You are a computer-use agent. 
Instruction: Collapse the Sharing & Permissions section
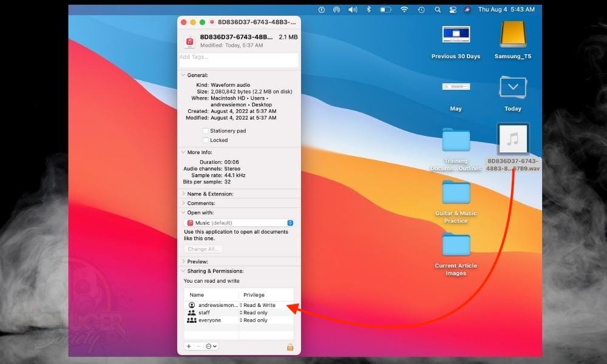tap(183, 271)
